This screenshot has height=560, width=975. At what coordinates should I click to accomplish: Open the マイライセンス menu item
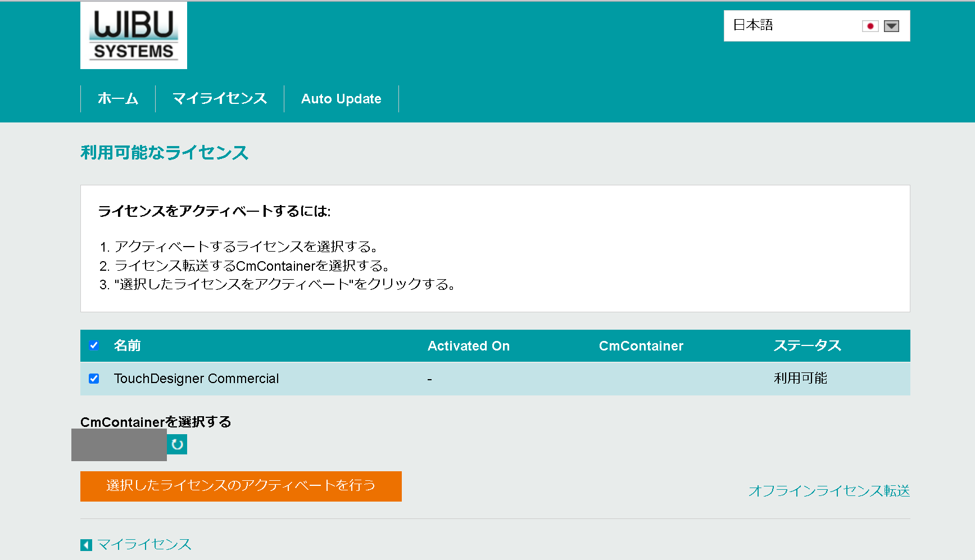(220, 99)
